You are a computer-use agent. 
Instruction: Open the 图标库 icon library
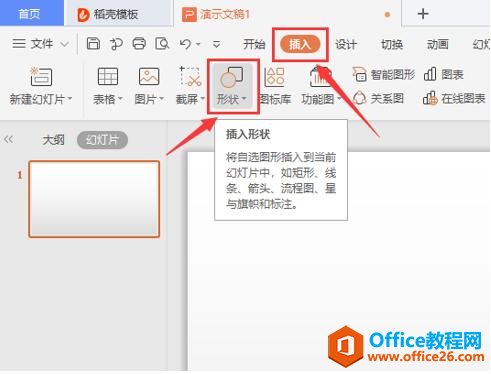(x=274, y=86)
